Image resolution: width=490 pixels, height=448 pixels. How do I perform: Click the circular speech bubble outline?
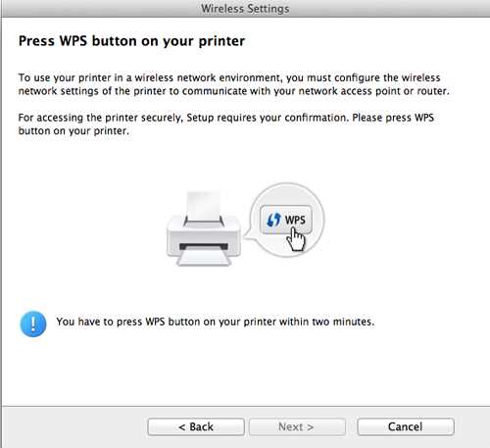click(287, 220)
